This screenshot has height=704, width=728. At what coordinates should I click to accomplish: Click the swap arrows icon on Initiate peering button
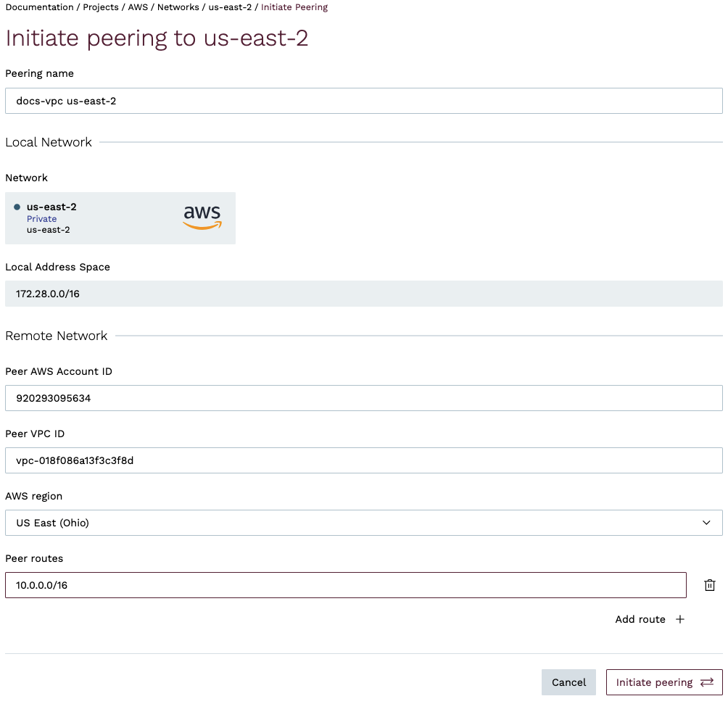click(x=707, y=682)
